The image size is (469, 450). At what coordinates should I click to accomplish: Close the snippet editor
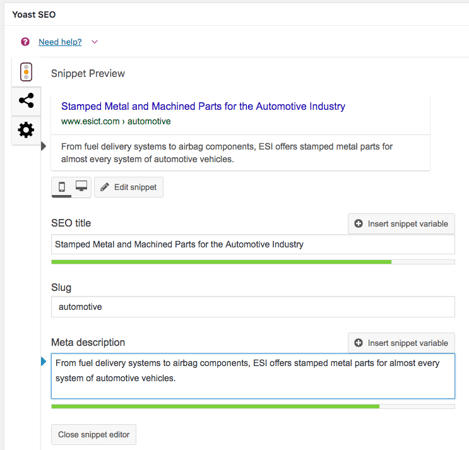pos(94,435)
